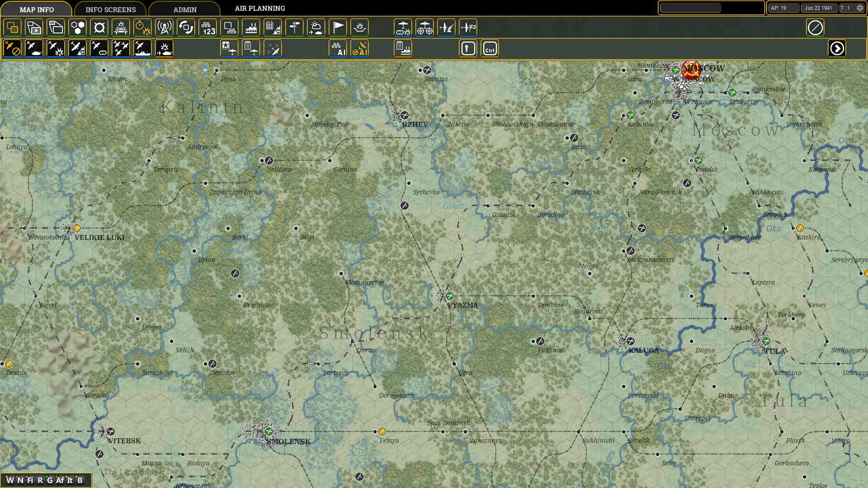Screen dimensions: 868x488
Task: Click the N theater box button
Action: pos(20,480)
